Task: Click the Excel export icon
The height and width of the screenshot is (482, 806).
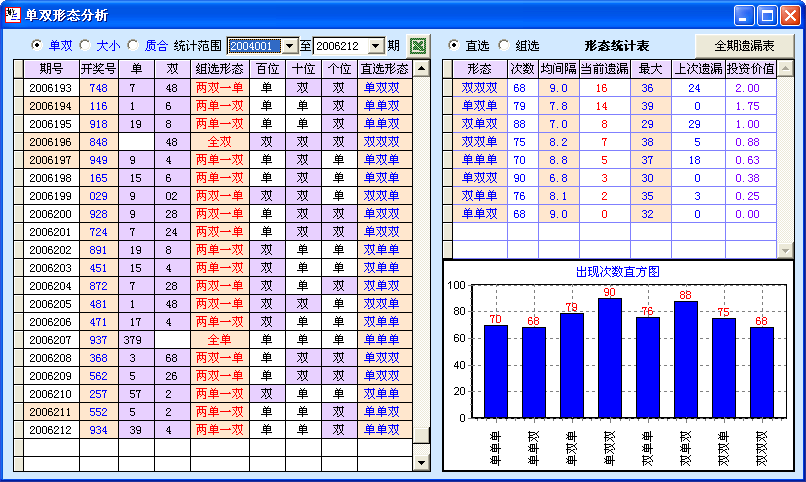Action: (419, 46)
